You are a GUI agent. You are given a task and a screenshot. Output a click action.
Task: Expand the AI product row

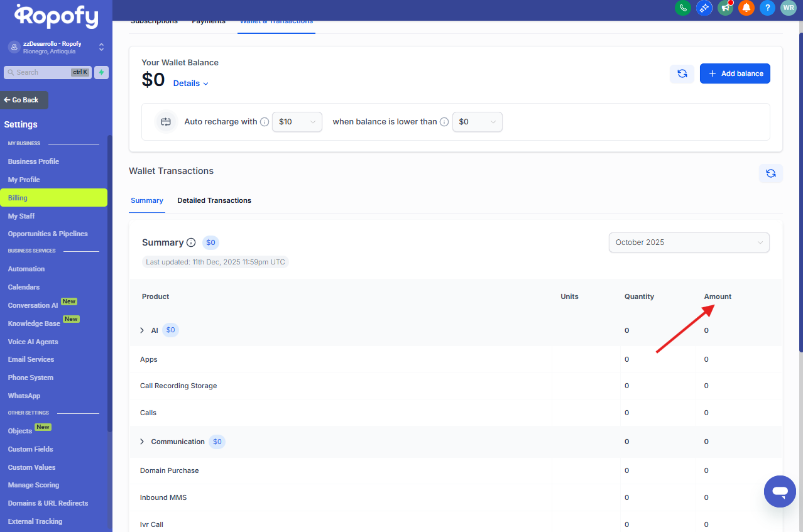pyautogui.click(x=142, y=330)
